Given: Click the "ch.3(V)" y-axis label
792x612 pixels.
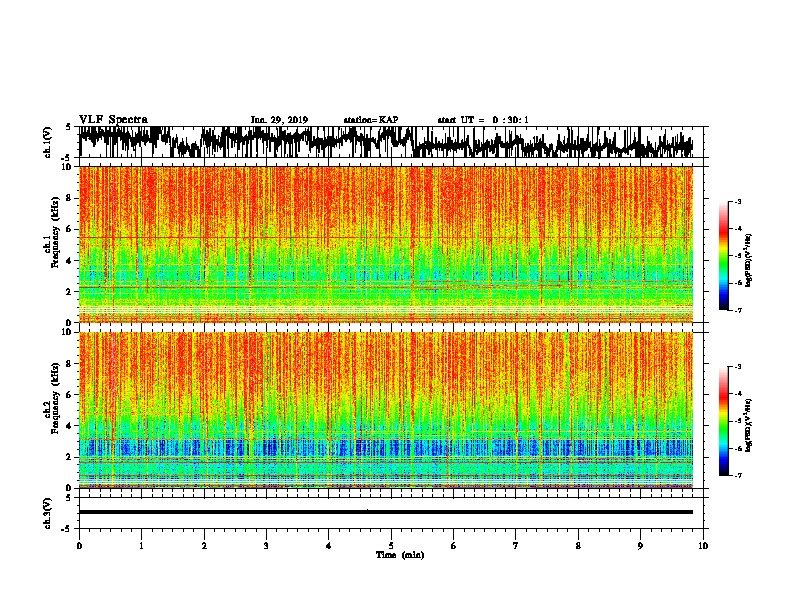Looking at the screenshot, I should (x=48, y=513).
